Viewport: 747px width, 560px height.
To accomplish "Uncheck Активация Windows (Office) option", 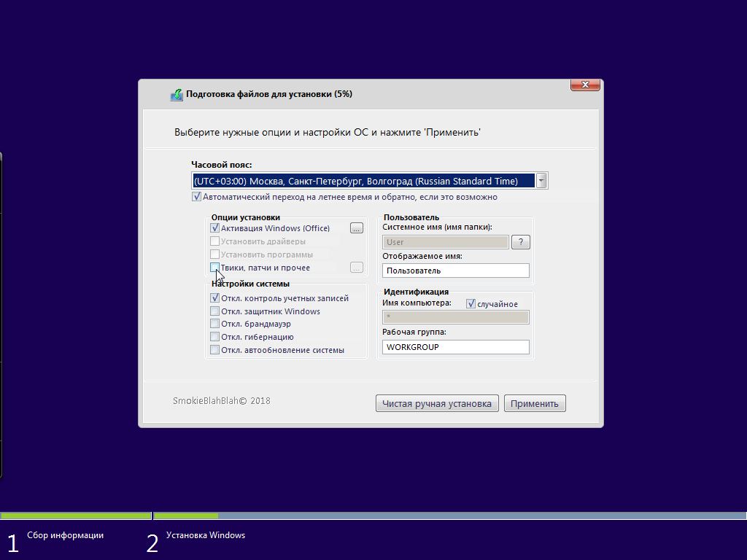I will (215, 228).
